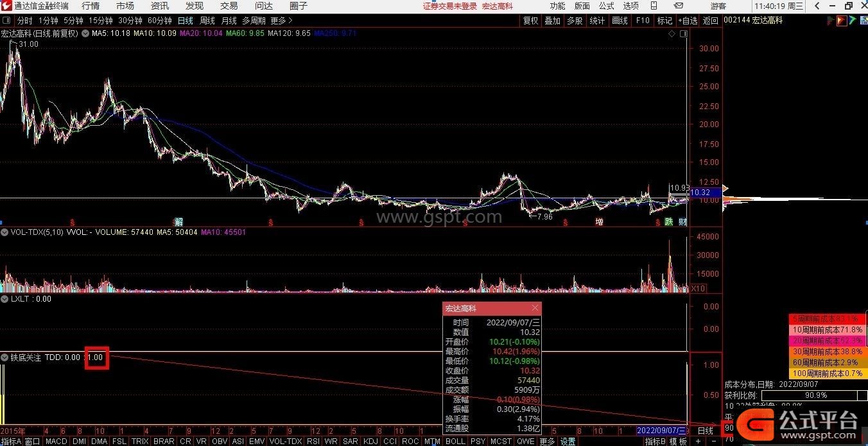Switch to the 15分钟 period
The image size is (868, 446).
[101, 21]
